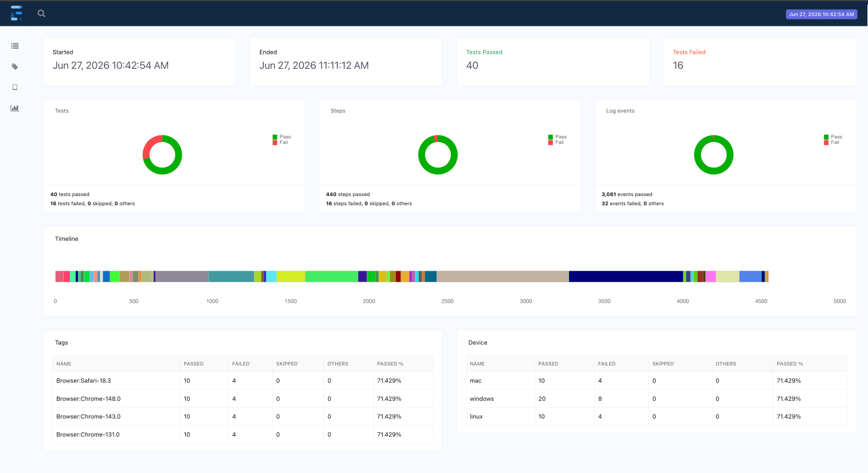Click the yellow-green timeline segment near 1500

click(291, 276)
